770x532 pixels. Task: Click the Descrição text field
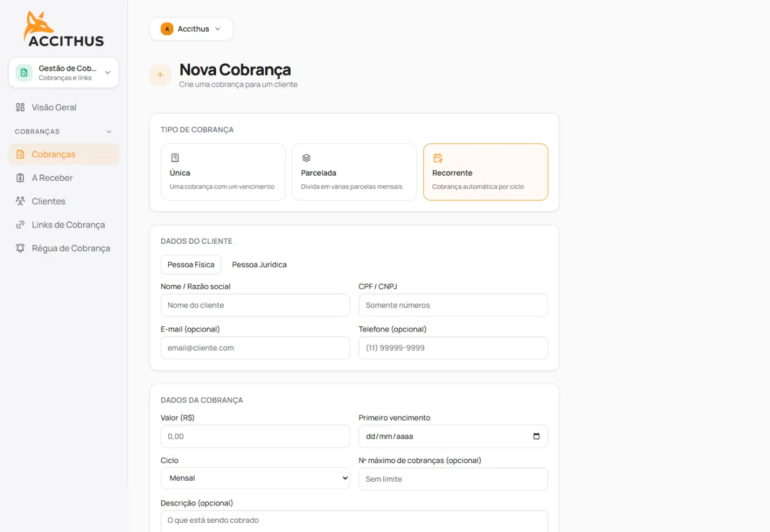[x=354, y=520]
